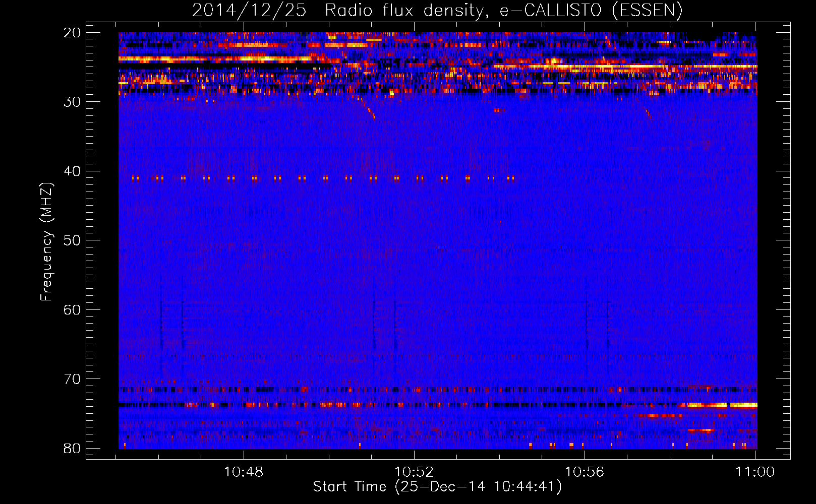Select the Frequency (MHZ) axis label
This screenshot has width=816, height=504.
pyautogui.click(x=46, y=242)
